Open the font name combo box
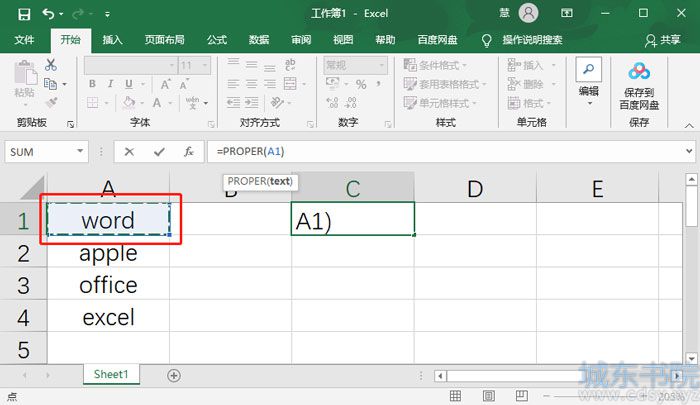Screen dimensions: 700x405 pyautogui.click(x=130, y=66)
